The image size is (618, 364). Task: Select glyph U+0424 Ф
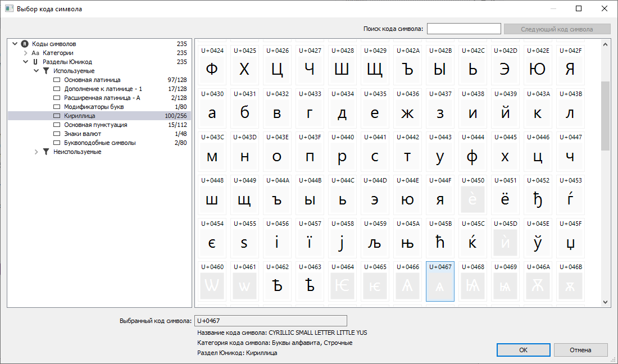click(x=212, y=65)
